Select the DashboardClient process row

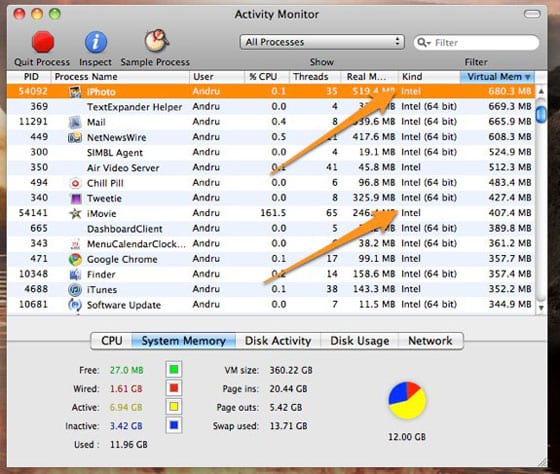coord(271,229)
